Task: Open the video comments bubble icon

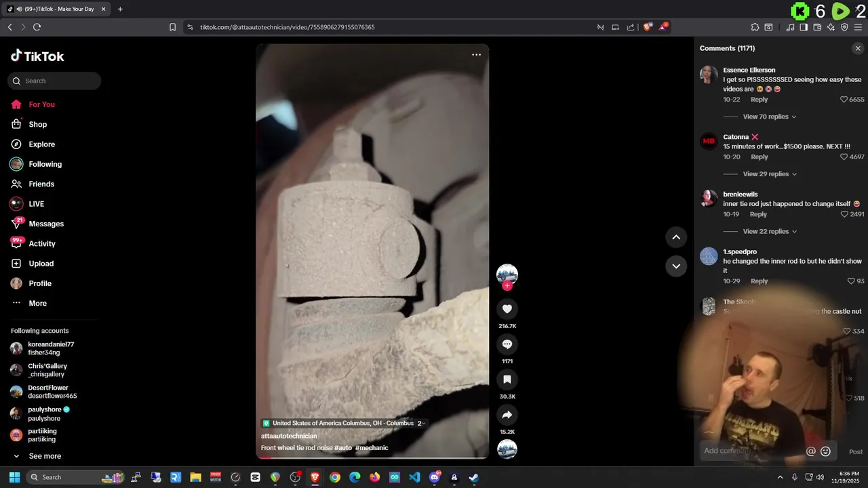Action: click(507, 344)
